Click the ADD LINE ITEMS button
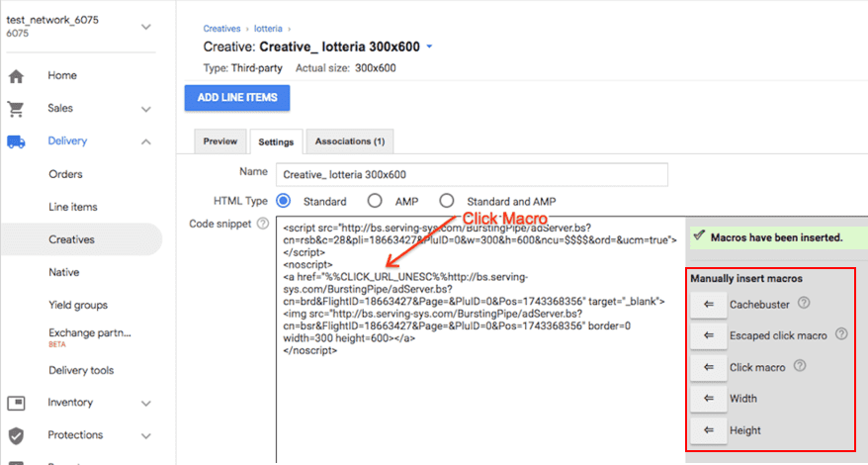 pyautogui.click(x=237, y=97)
